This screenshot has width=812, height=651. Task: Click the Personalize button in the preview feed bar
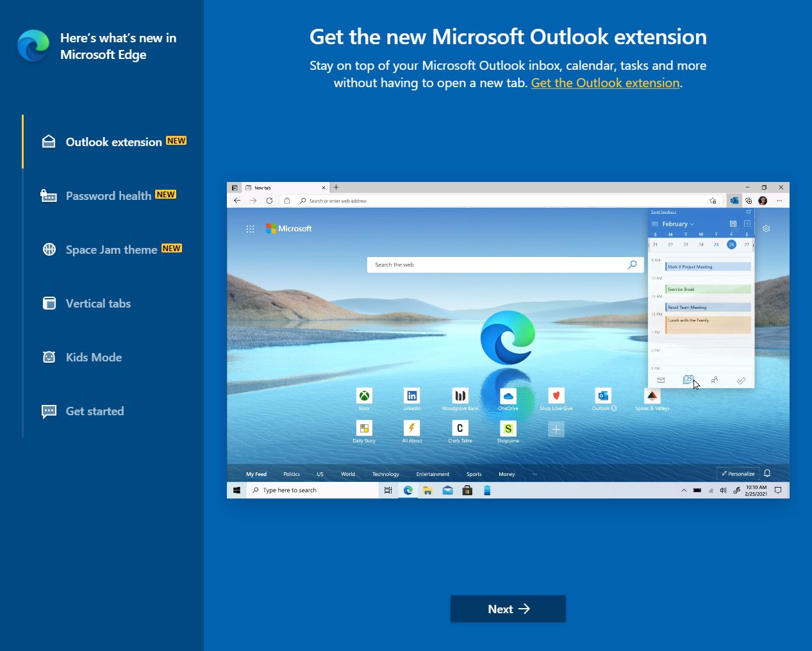click(738, 474)
